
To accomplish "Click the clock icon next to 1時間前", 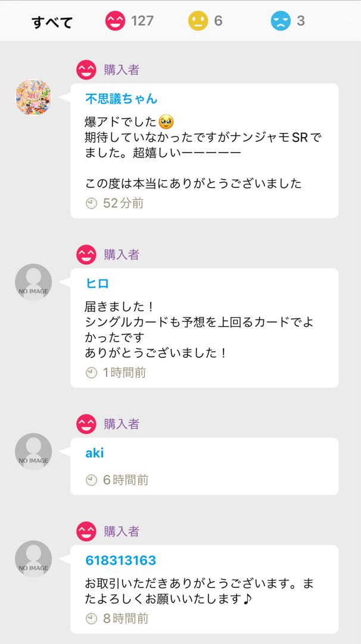I will click(91, 372).
